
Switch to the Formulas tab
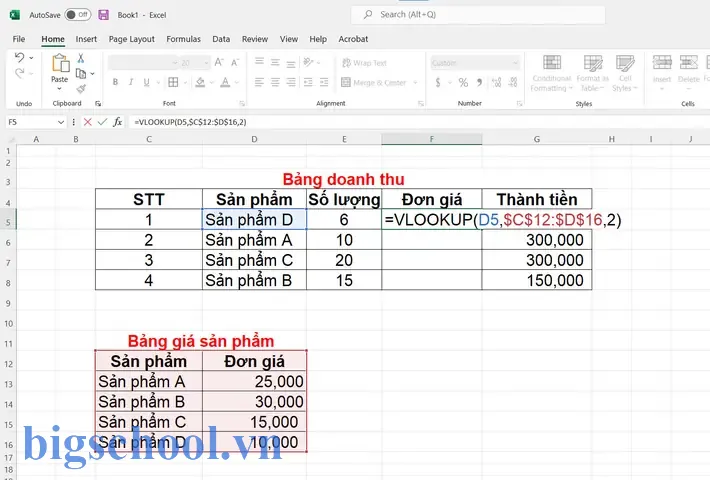(183, 39)
